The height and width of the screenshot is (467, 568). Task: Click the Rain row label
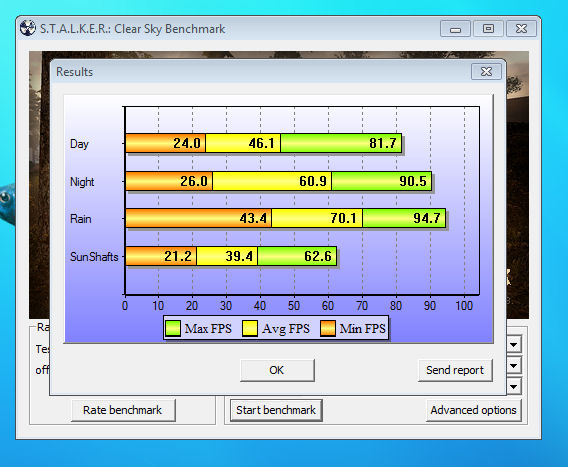(80, 219)
